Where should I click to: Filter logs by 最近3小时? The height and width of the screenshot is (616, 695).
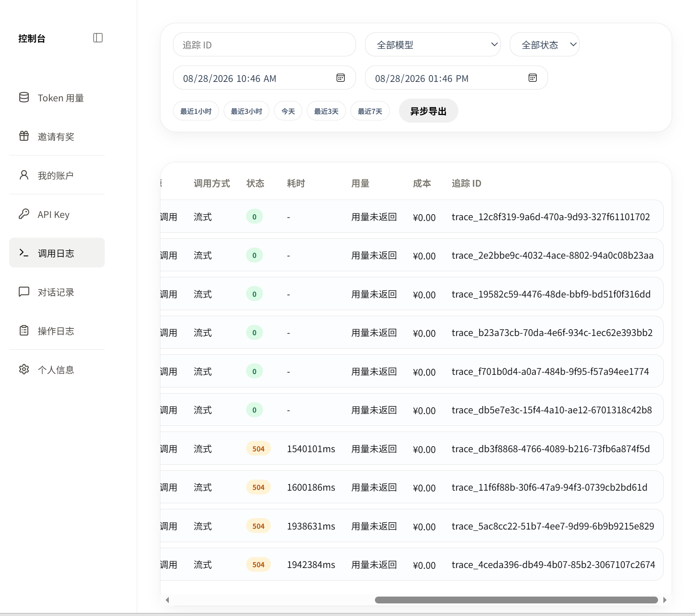[x=247, y=111]
